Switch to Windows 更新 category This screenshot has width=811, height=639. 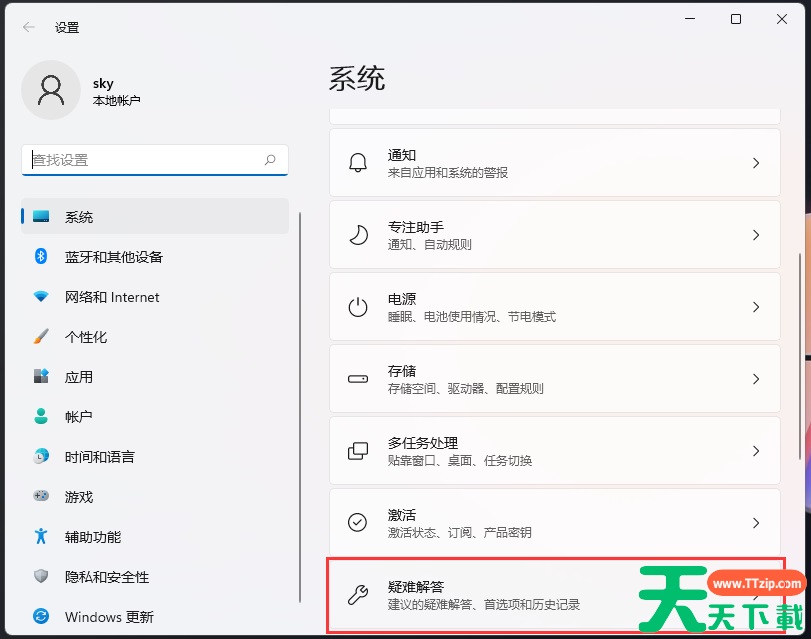pyautogui.click(x=155, y=616)
